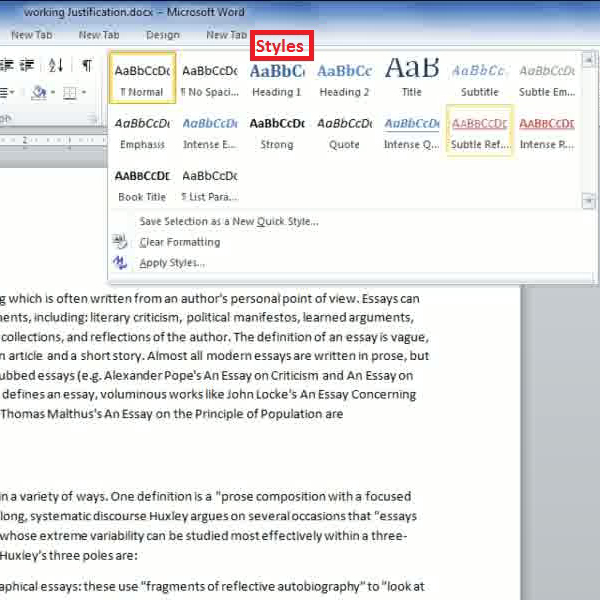Apply the Book Title style
The image size is (600, 600).
click(x=142, y=184)
